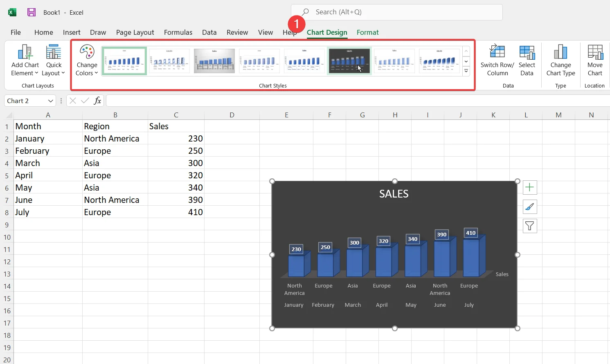Click the Select All corner triangle
This screenshot has width=610, height=364.
click(x=9, y=115)
